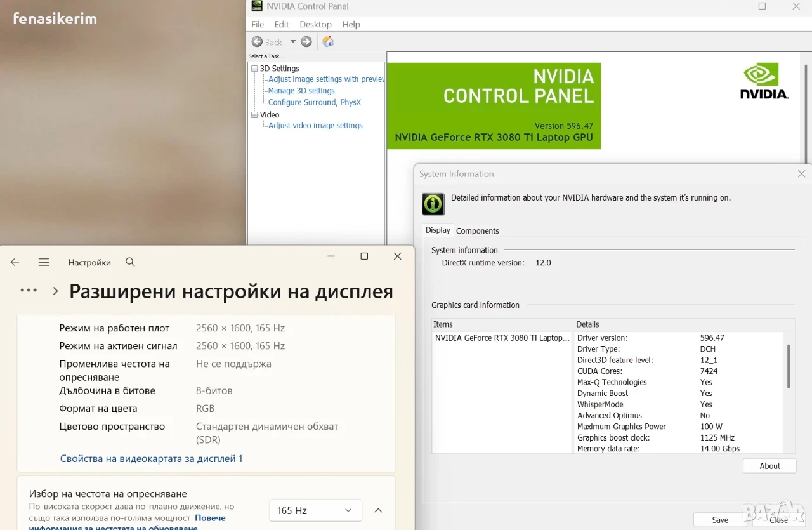The height and width of the screenshot is (530, 812).
Task: Go back using the Settings back arrow
Action: pyautogui.click(x=15, y=262)
